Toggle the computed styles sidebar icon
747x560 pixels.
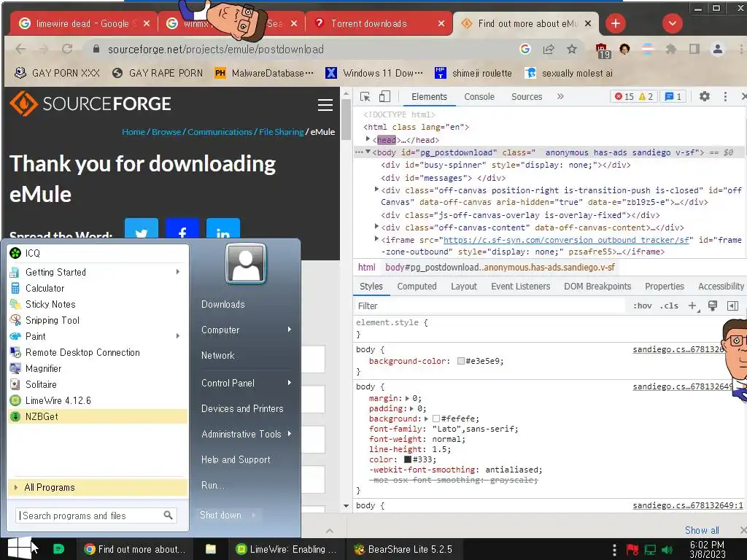tap(732, 306)
